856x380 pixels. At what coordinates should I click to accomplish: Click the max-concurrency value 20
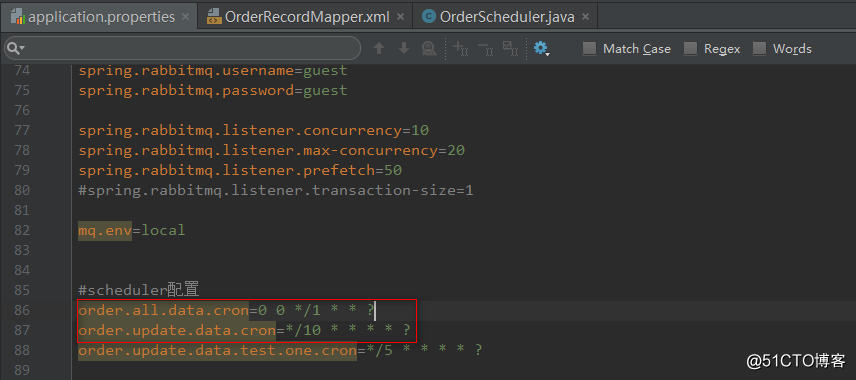click(456, 150)
